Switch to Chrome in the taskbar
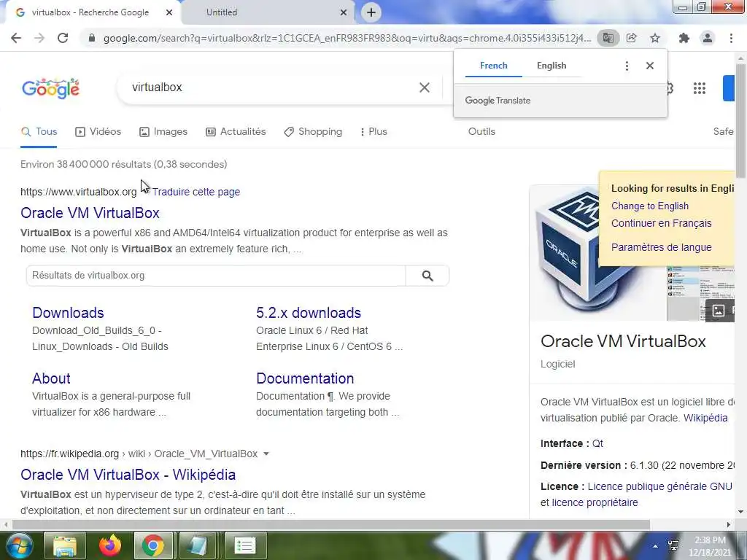Viewport: 747px width, 560px height. click(x=153, y=545)
